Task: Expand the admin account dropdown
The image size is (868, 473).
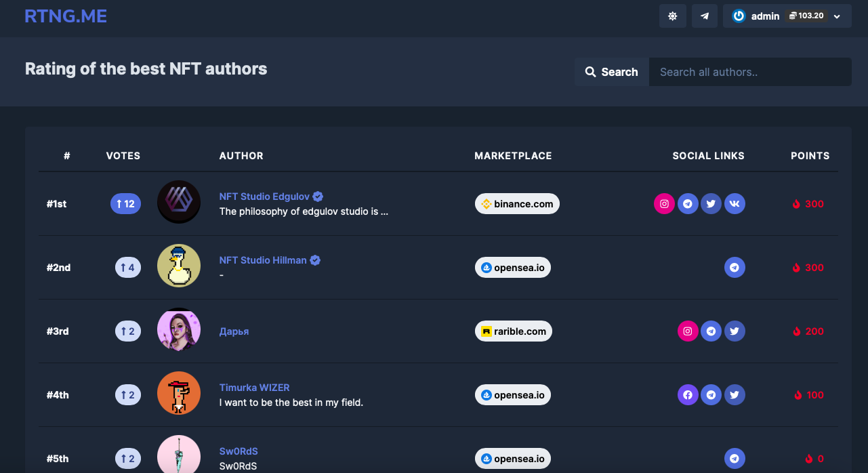Action: click(x=837, y=16)
